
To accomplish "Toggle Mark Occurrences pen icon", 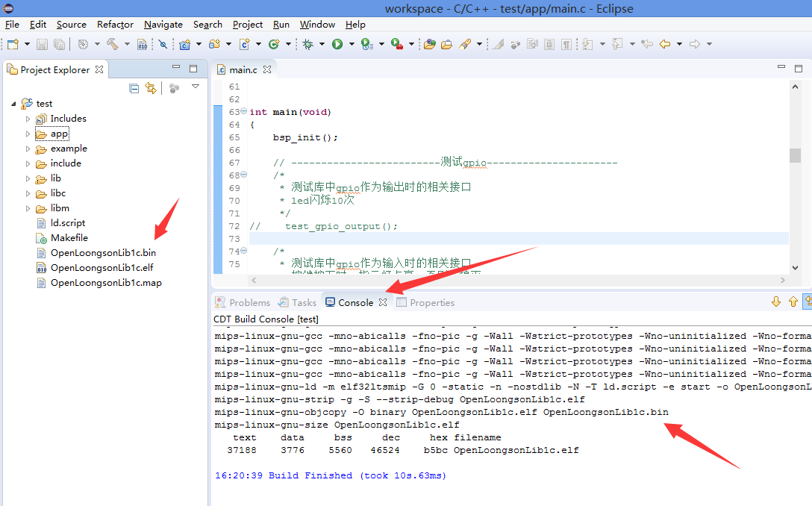I will coord(499,44).
